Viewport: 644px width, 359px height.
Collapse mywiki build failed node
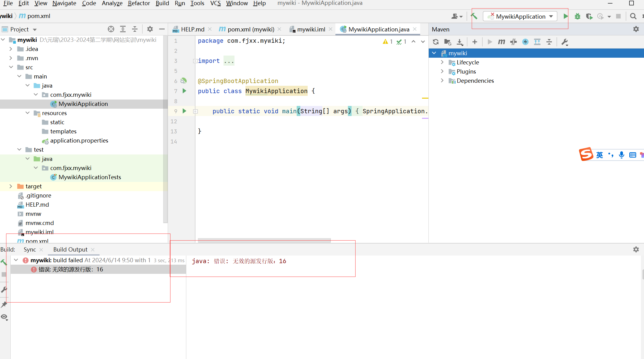click(x=16, y=260)
